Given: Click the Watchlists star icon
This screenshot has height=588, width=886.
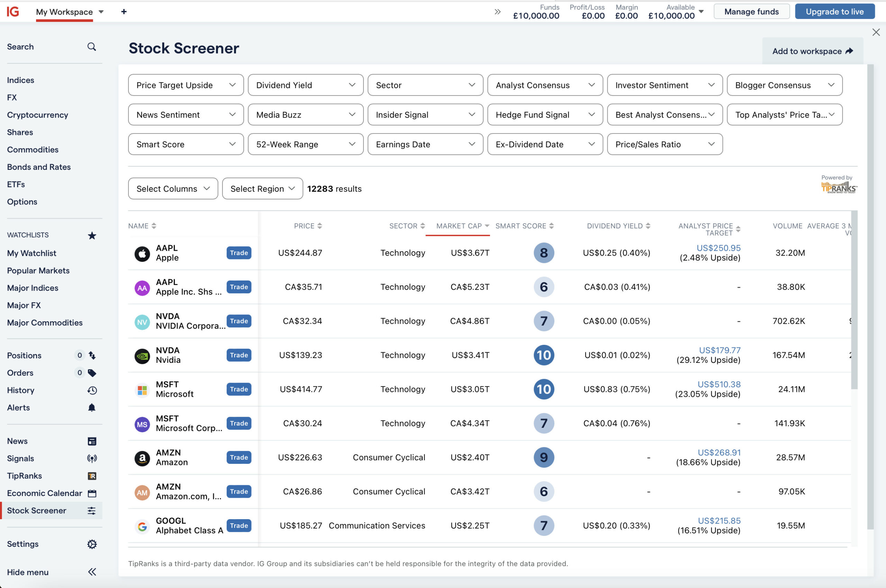Looking at the screenshot, I should tap(92, 235).
